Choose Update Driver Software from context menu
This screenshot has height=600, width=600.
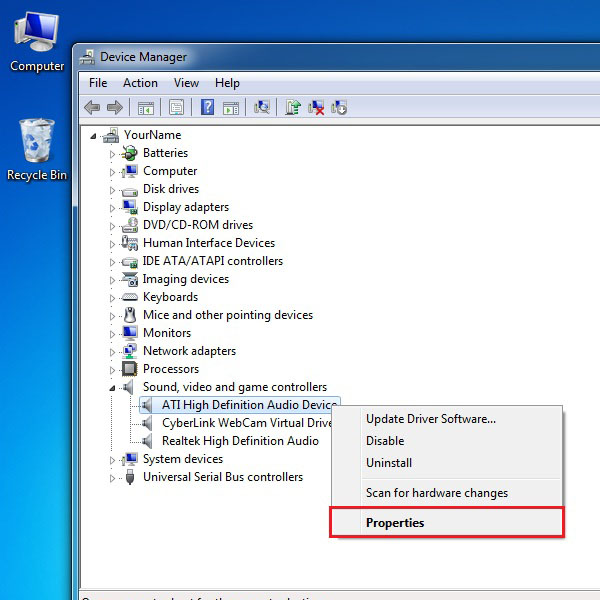(447, 419)
